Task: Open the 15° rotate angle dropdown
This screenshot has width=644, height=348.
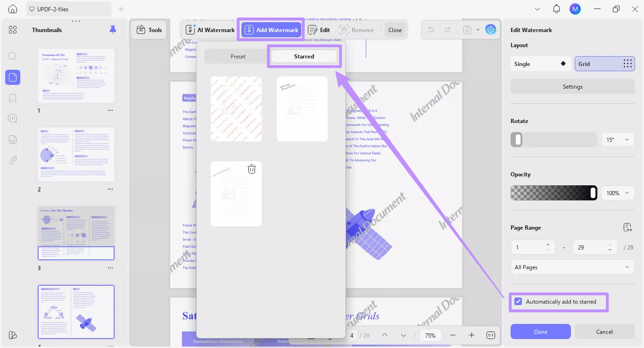Action: 618,140
